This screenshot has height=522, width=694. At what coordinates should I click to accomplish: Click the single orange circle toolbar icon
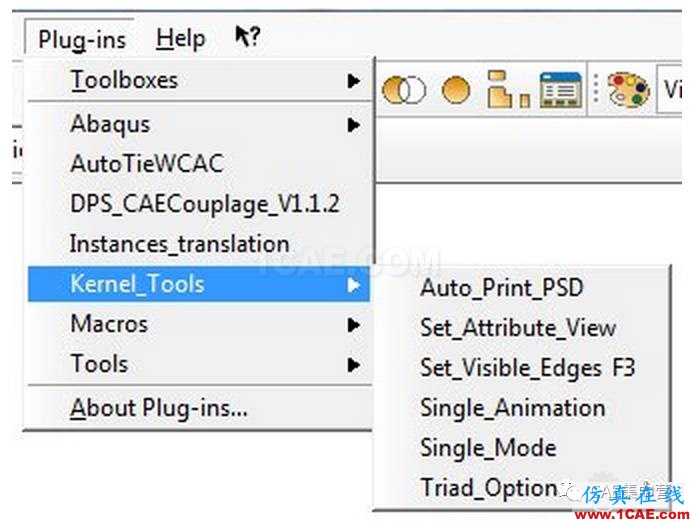click(455, 90)
